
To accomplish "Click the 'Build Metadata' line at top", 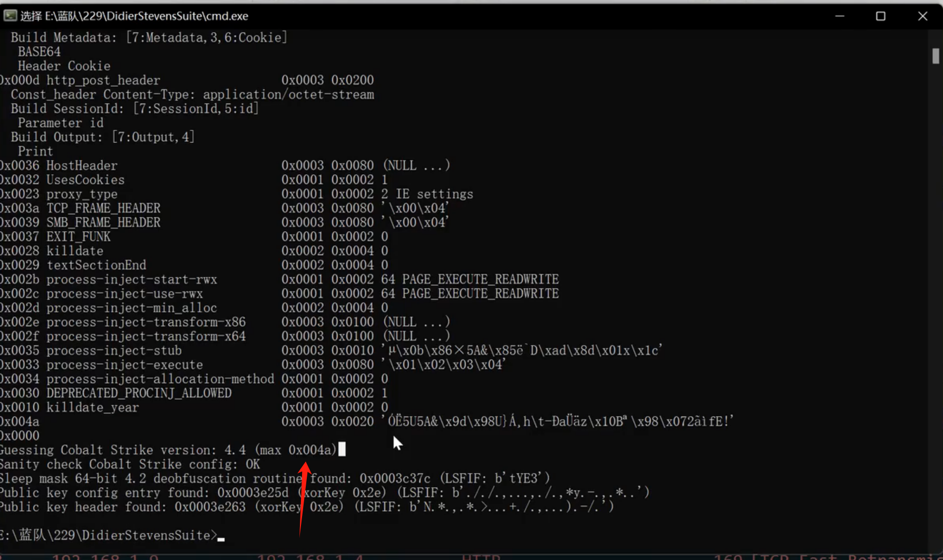I will [x=149, y=38].
